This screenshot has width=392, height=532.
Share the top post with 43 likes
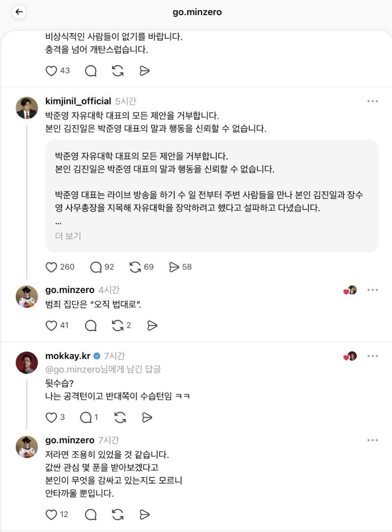point(144,71)
